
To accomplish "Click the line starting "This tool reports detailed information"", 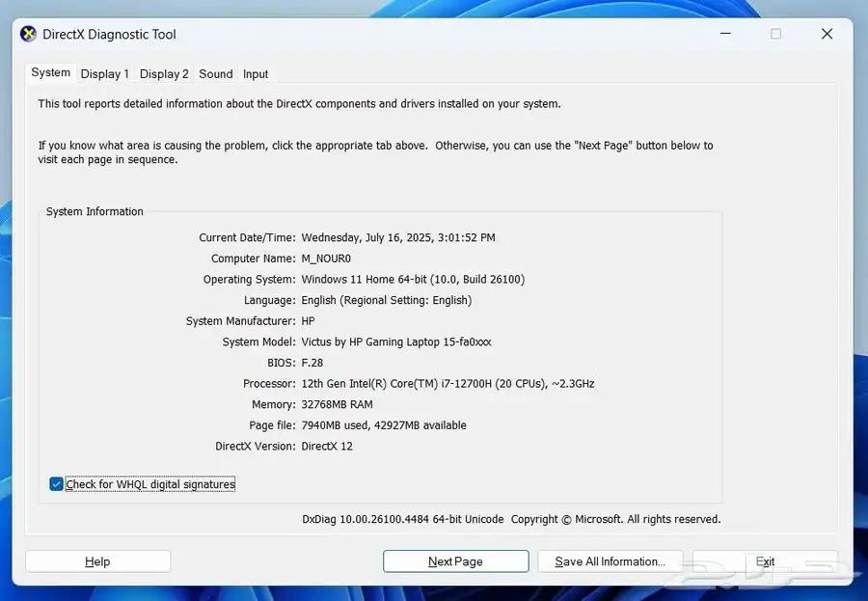I will [x=300, y=103].
